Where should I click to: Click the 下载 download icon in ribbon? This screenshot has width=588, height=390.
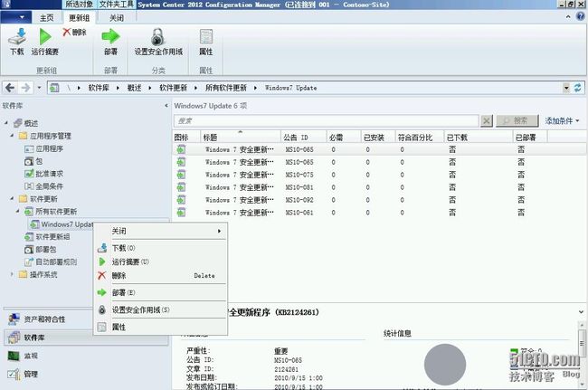[x=17, y=37]
